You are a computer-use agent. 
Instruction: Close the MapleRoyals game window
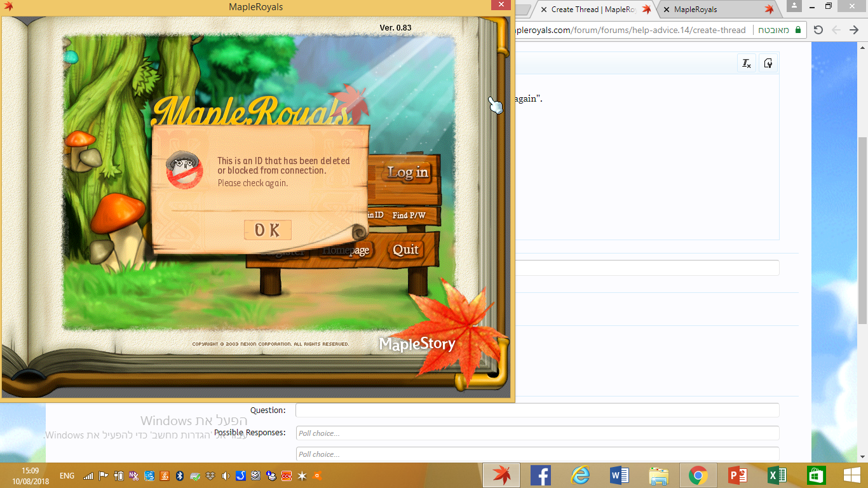pos(501,4)
